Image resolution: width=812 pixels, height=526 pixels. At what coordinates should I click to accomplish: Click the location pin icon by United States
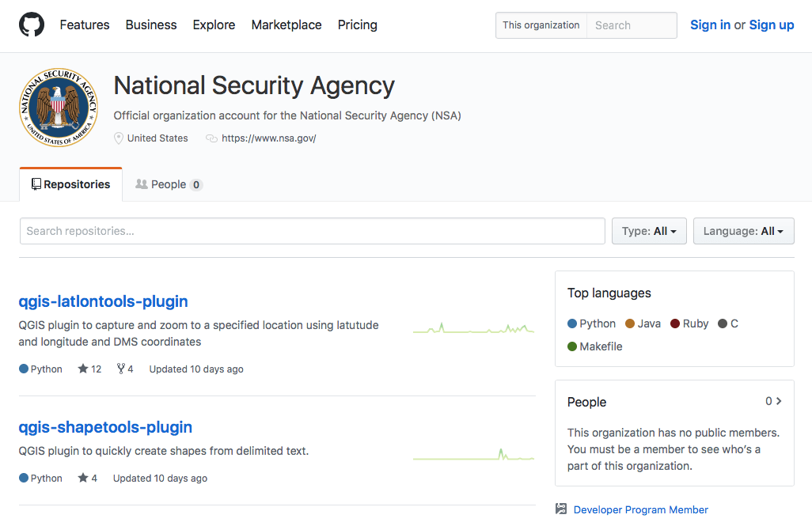[119, 138]
